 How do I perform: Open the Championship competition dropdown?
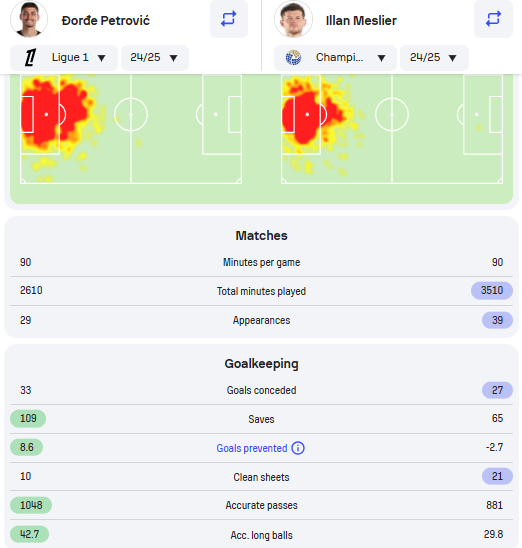(x=335, y=58)
